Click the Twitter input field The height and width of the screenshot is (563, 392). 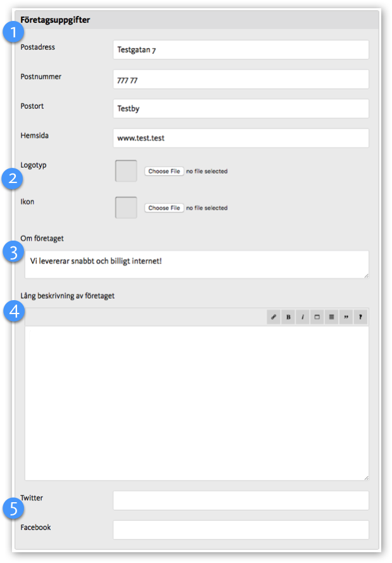click(241, 500)
